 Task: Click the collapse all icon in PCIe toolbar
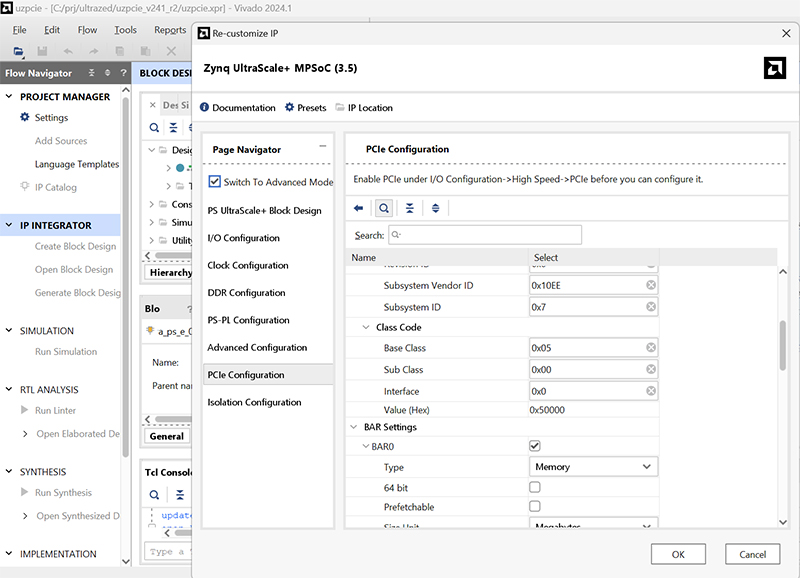pyautogui.click(x=409, y=208)
